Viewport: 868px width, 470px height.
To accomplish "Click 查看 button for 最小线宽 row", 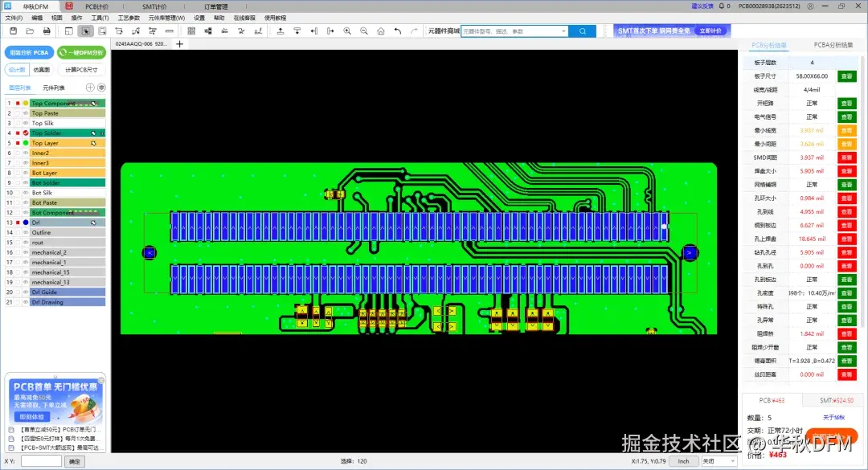I will tap(846, 131).
